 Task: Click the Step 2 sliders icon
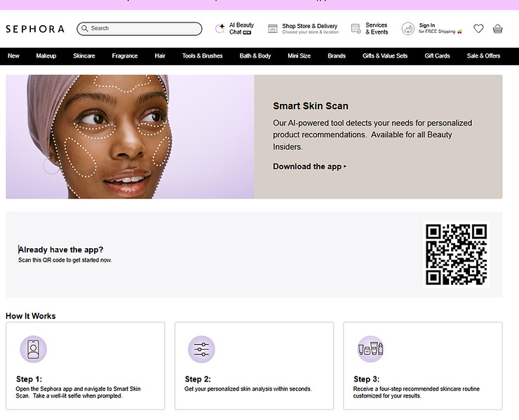pos(201,349)
